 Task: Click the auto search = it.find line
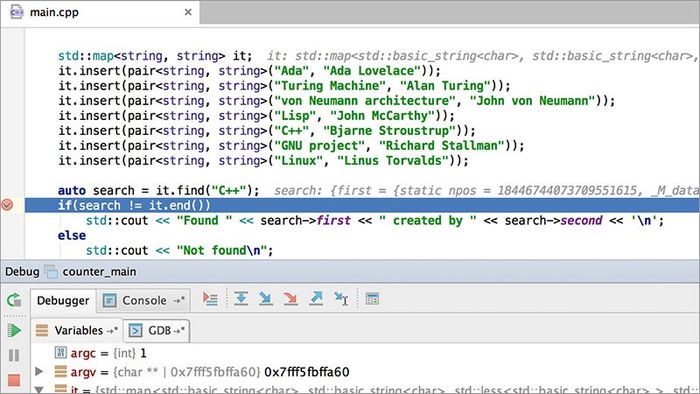click(x=158, y=191)
